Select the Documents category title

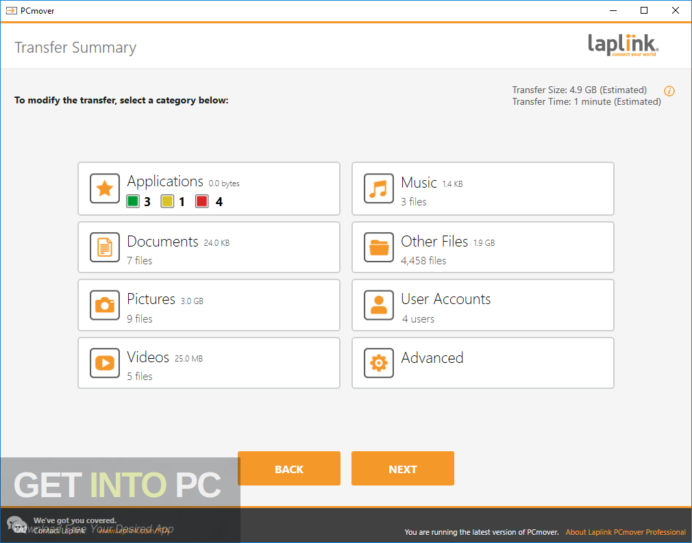[x=162, y=241]
